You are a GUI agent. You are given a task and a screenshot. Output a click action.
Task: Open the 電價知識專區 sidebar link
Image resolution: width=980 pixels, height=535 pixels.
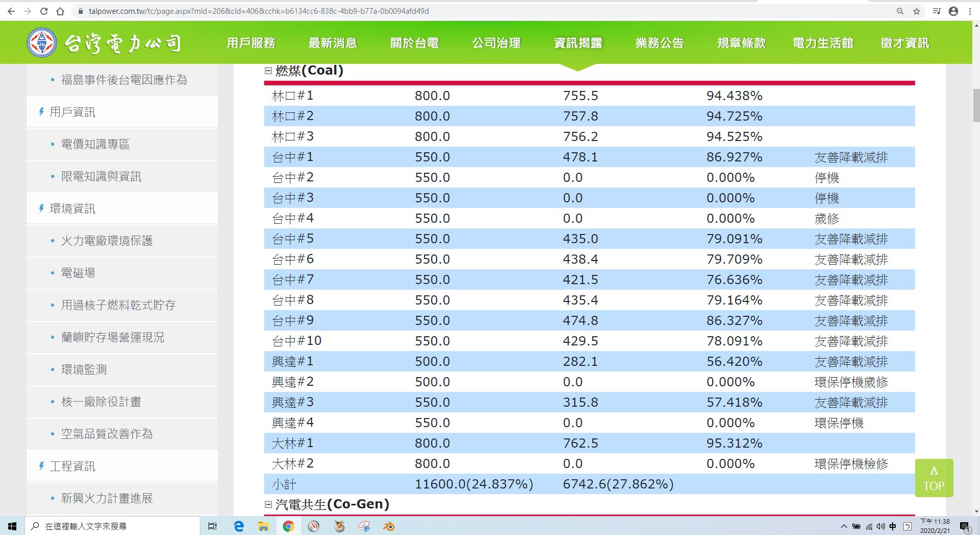[x=95, y=144]
